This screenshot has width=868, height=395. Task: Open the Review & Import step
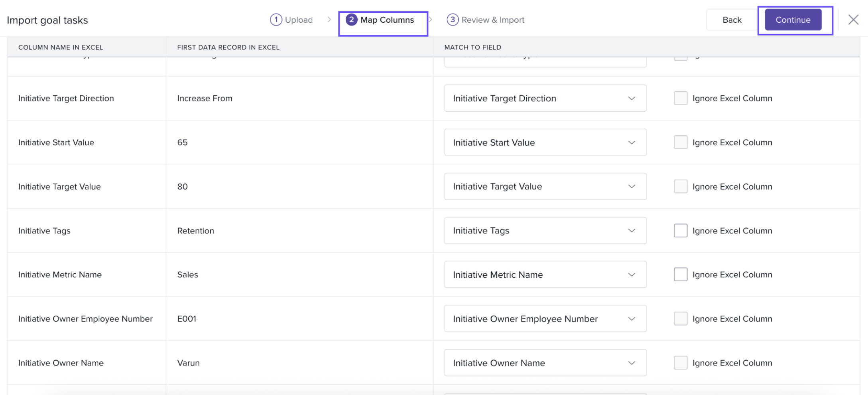point(492,20)
